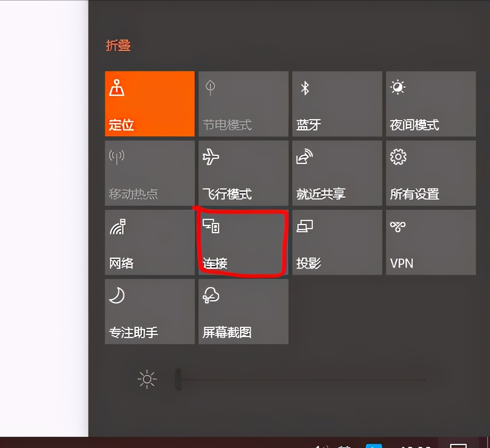
Task: Click the sun brightness icon
Action: click(x=147, y=379)
